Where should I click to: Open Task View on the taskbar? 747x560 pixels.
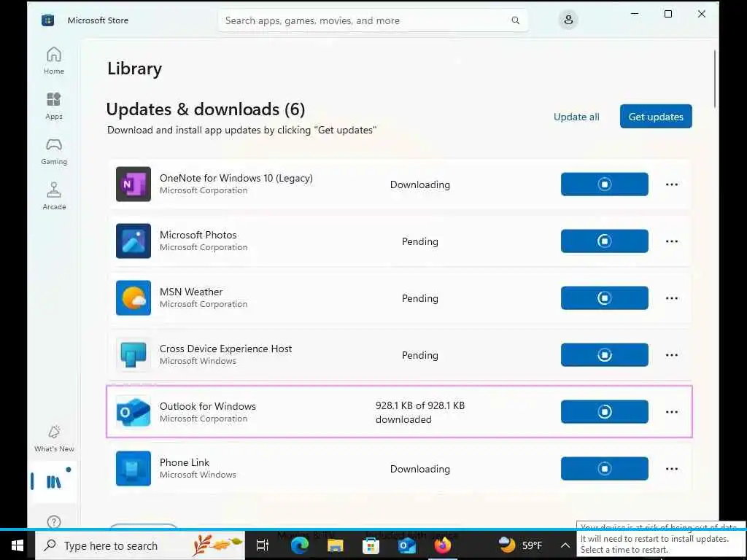point(263,545)
